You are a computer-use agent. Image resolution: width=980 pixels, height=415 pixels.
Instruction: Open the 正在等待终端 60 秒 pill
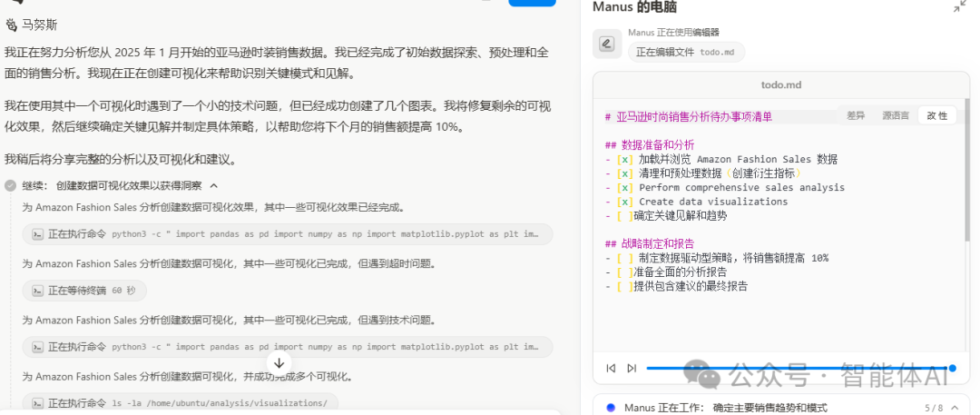(x=84, y=291)
